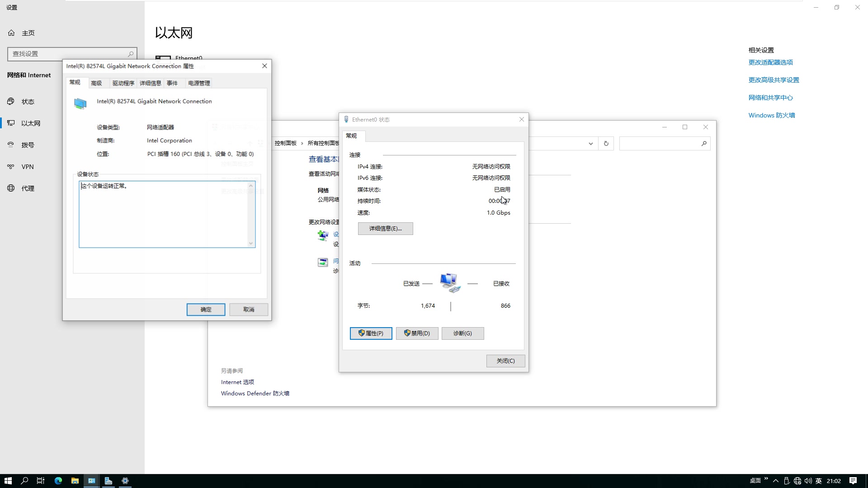Switch to Control Panel taskbar app

pyautogui.click(x=92, y=481)
